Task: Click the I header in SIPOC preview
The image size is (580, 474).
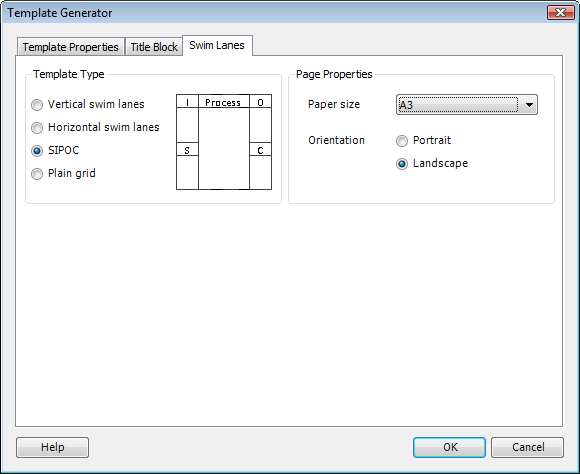Action: [187, 102]
